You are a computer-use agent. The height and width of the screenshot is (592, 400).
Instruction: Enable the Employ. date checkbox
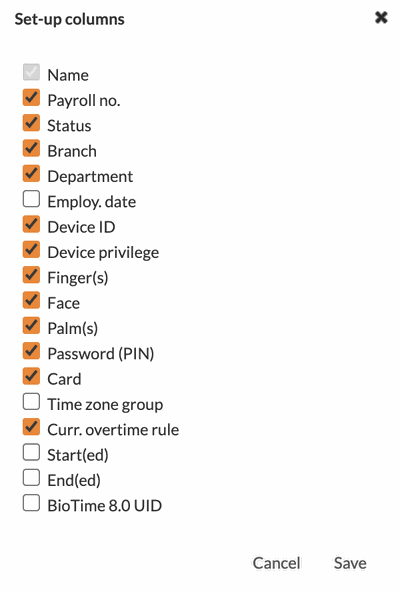[x=31, y=199]
